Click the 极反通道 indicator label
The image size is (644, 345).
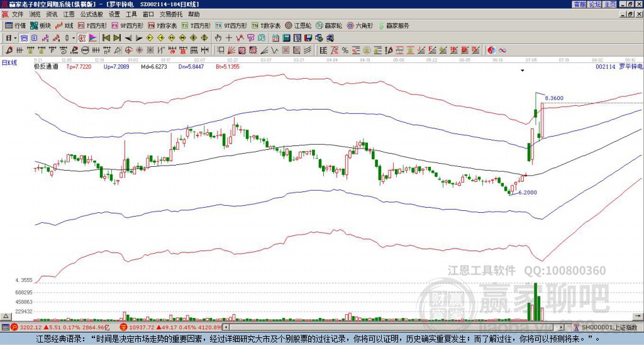coord(45,66)
